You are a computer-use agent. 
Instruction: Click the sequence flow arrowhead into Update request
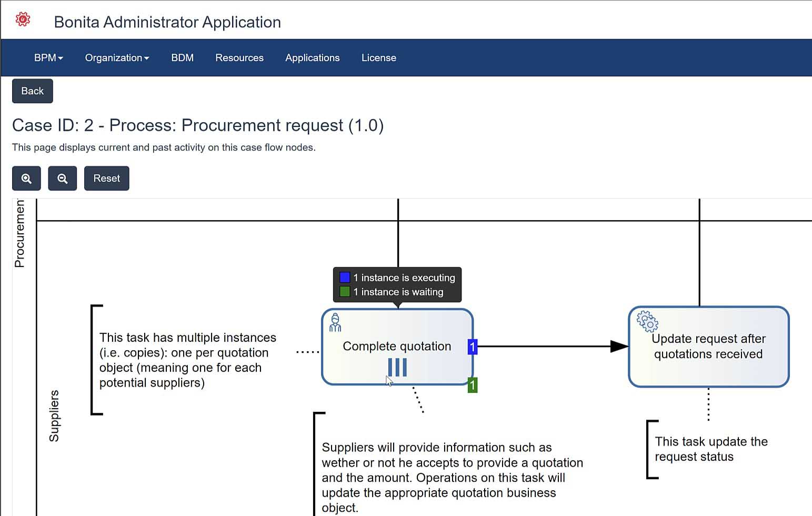619,346
